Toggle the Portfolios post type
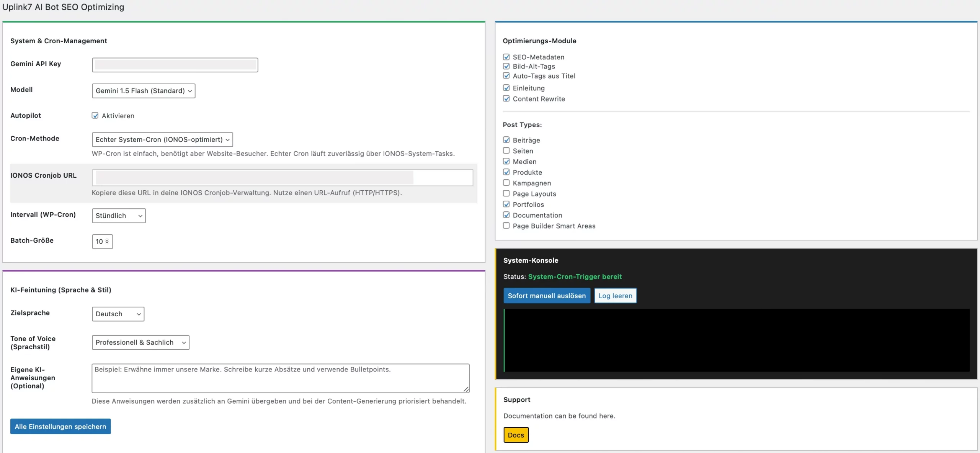 point(506,204)
